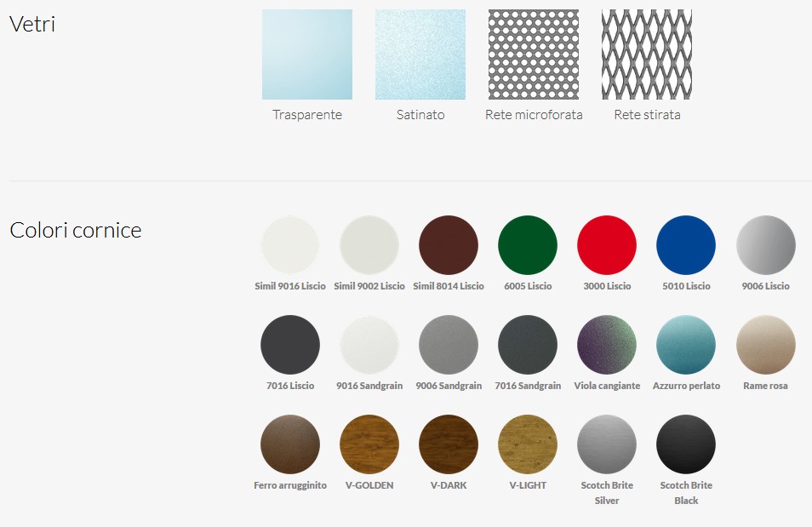Viewport: 812px width, 527px height.
Task: Click the Vetri section heading
Action: pos(32,24)
